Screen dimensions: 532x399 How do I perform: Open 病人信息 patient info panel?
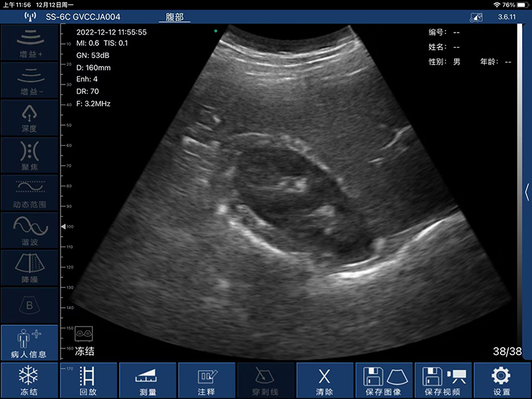[29, 342]
